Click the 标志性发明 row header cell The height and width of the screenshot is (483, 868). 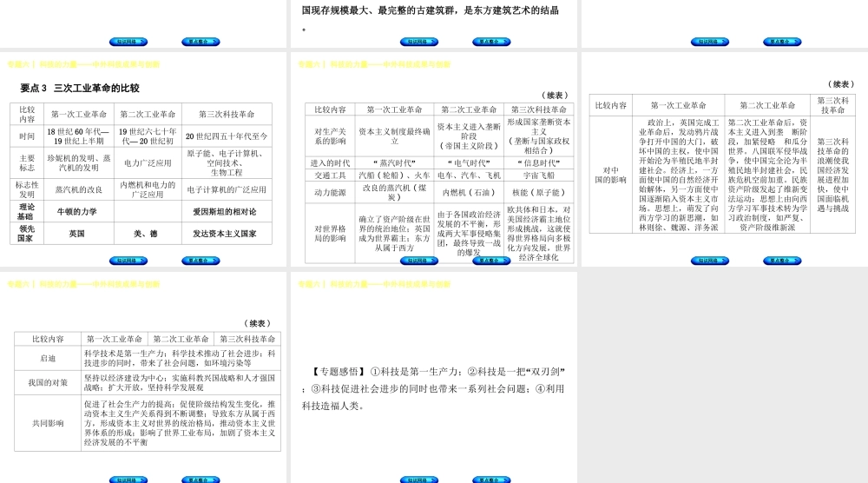click(27, 189)
